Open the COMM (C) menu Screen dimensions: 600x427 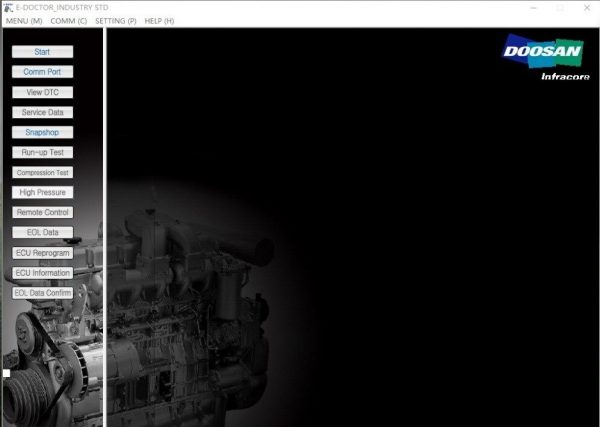coord(69,21)
